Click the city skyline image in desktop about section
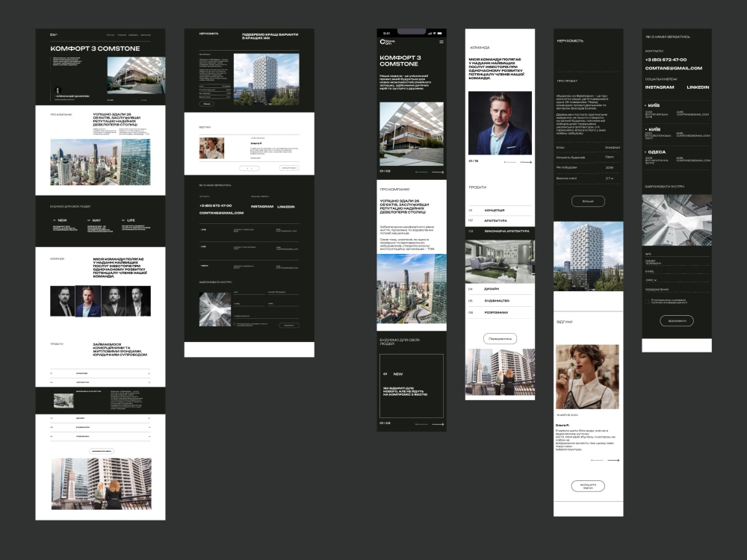 tap(101, 162)
